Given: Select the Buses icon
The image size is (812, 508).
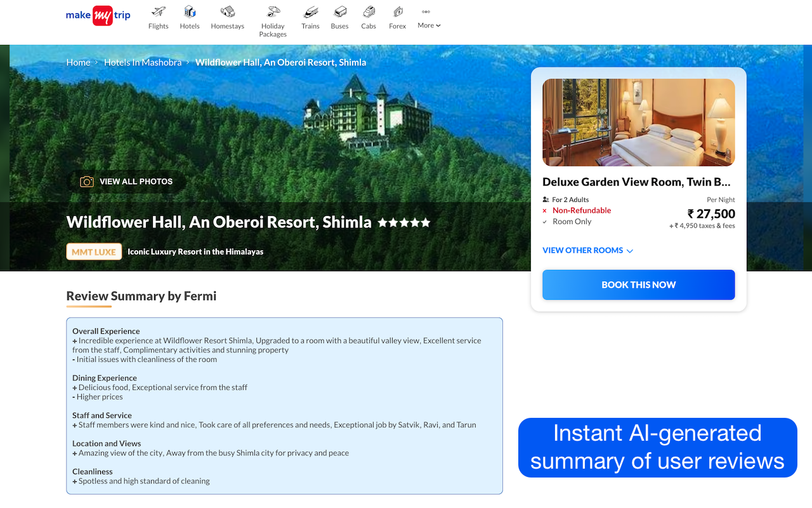Looking at the screenshot, I should 340,11.
